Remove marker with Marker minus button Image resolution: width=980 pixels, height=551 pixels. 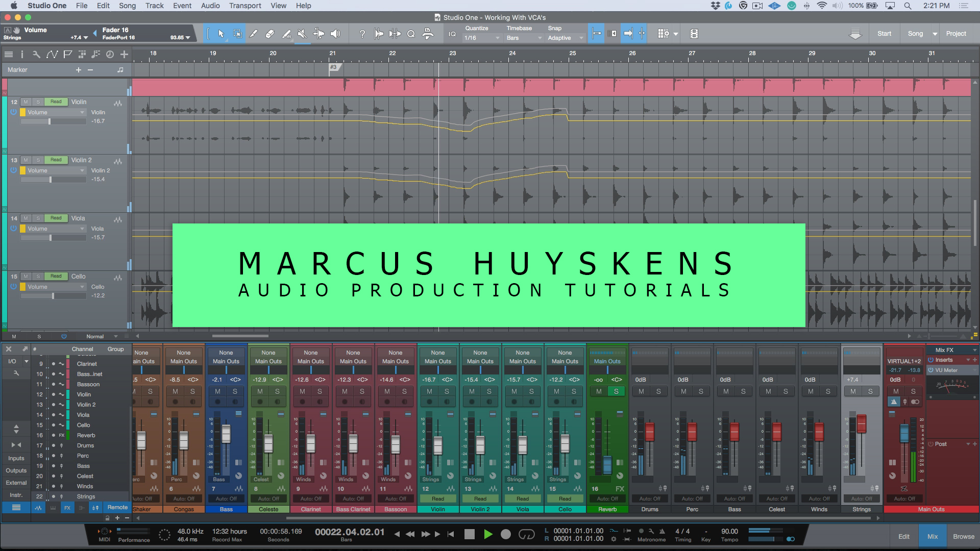pos(90,70)
